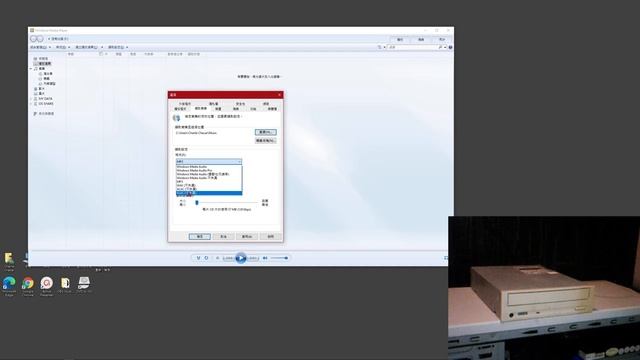
Task: Open the Stream menu in Media Player
Action: 62,47
